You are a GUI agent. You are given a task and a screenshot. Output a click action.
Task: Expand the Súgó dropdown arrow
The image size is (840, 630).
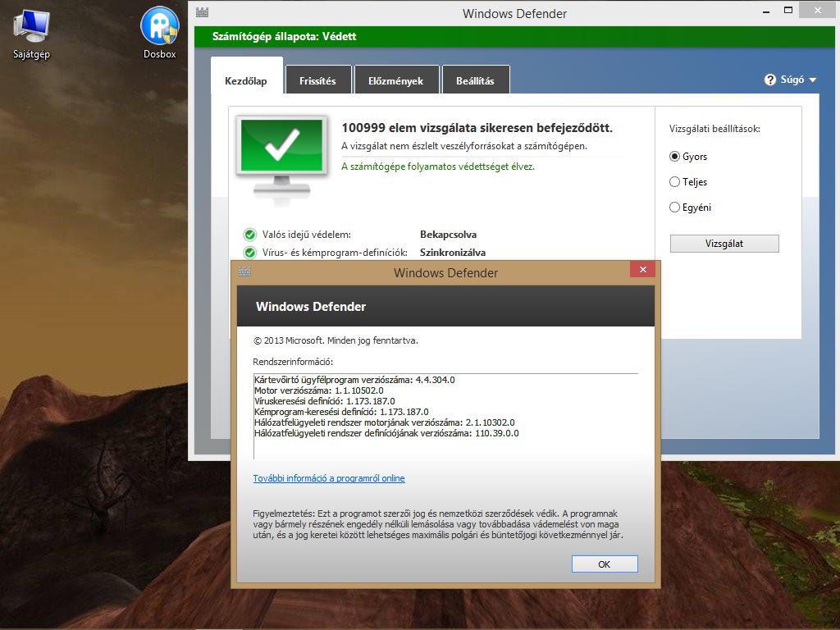pos(813,80)
